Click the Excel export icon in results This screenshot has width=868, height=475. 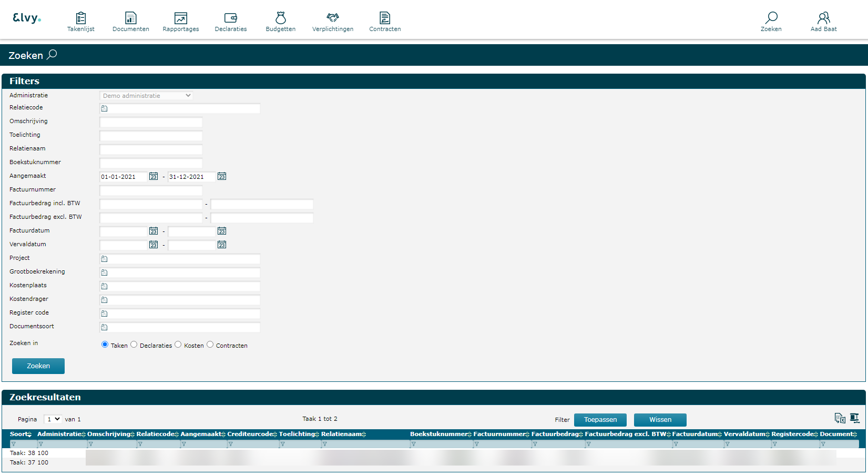(840, 418)
